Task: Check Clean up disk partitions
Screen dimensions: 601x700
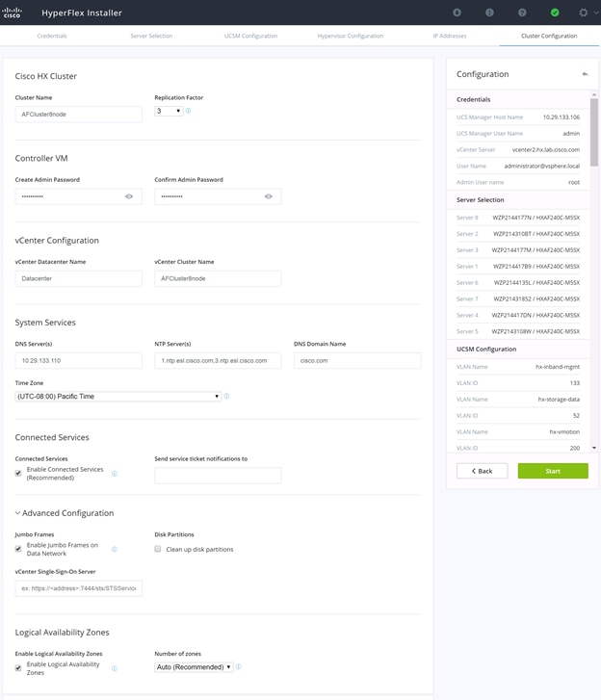Action: coord(158,549)
